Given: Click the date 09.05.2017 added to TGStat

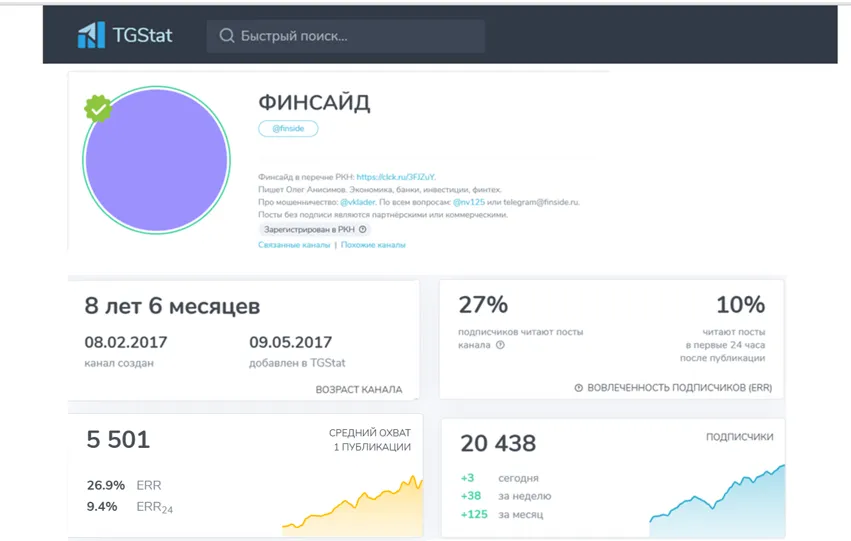Looking at the screenshot, I should (x=290, y=342).
